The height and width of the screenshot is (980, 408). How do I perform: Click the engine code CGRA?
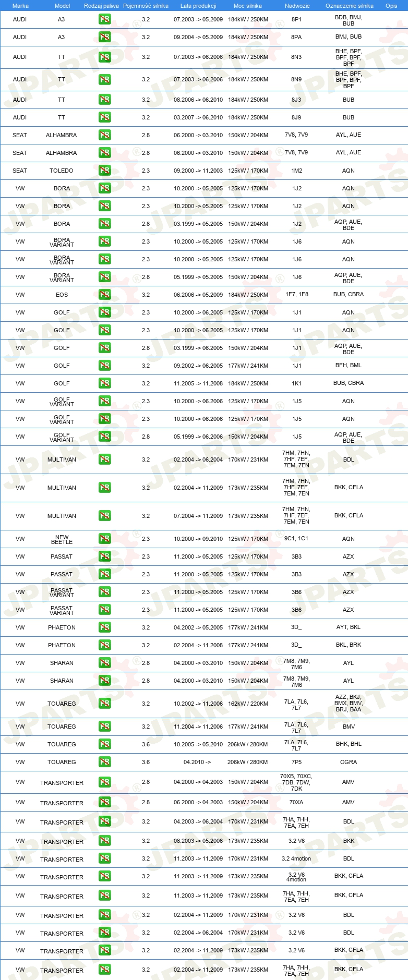click(349, 762)
